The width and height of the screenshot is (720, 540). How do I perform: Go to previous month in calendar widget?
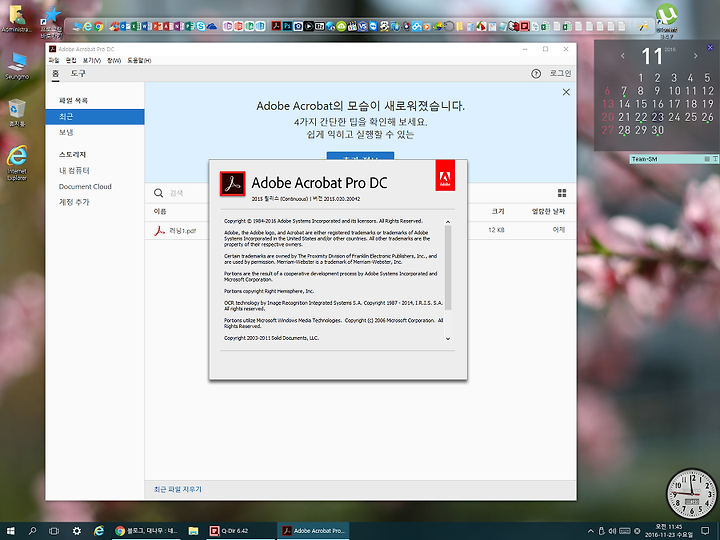click(x=623, y=56)
